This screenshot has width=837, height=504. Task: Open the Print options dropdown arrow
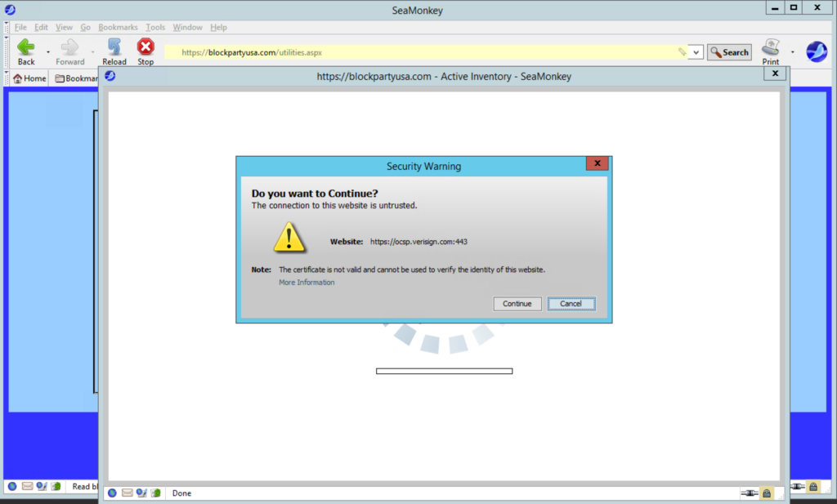pyautogui.click(x=792, y=51)
